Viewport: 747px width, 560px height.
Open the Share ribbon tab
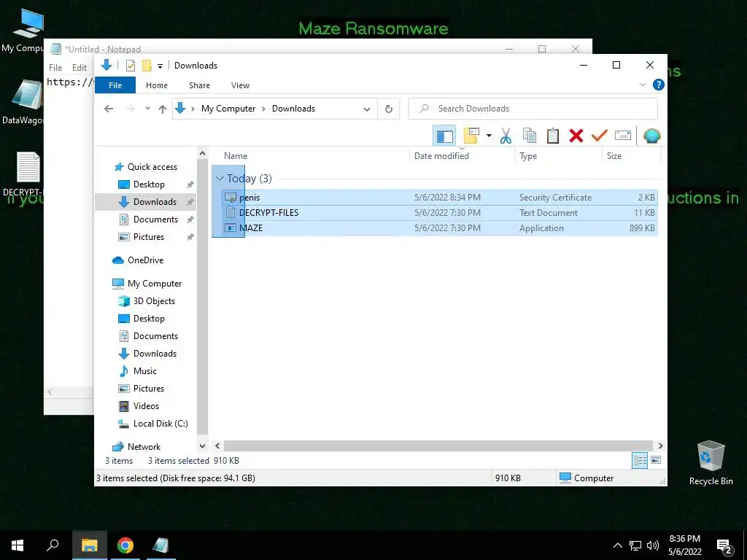point(199,85)
